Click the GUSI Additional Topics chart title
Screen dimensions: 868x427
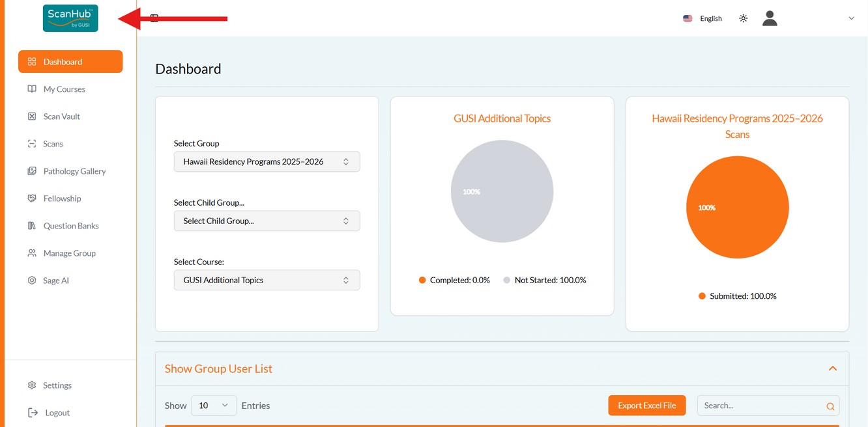[x=502, y=118]
